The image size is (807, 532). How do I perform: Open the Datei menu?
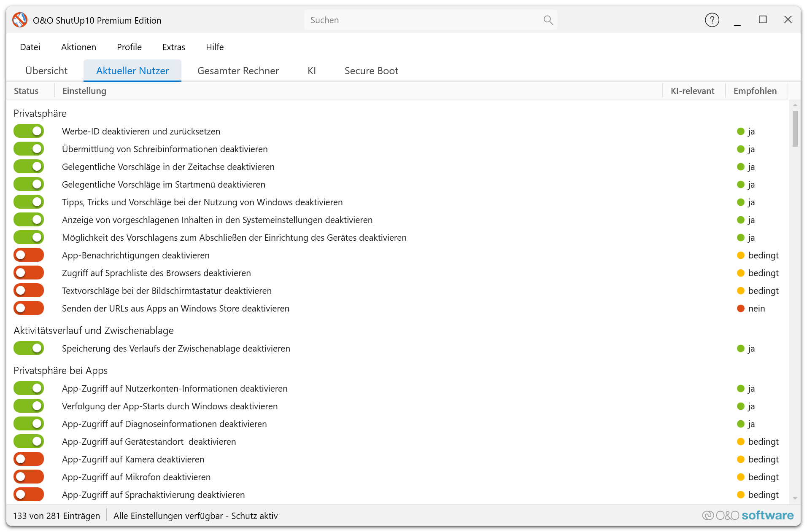[x=30, y=47]
